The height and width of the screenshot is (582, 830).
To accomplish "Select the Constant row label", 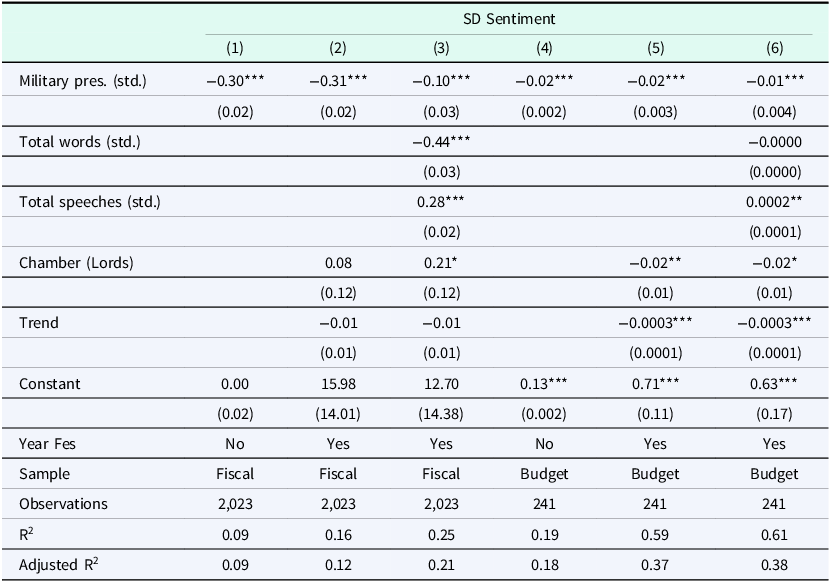I will (x=47, y=383).
